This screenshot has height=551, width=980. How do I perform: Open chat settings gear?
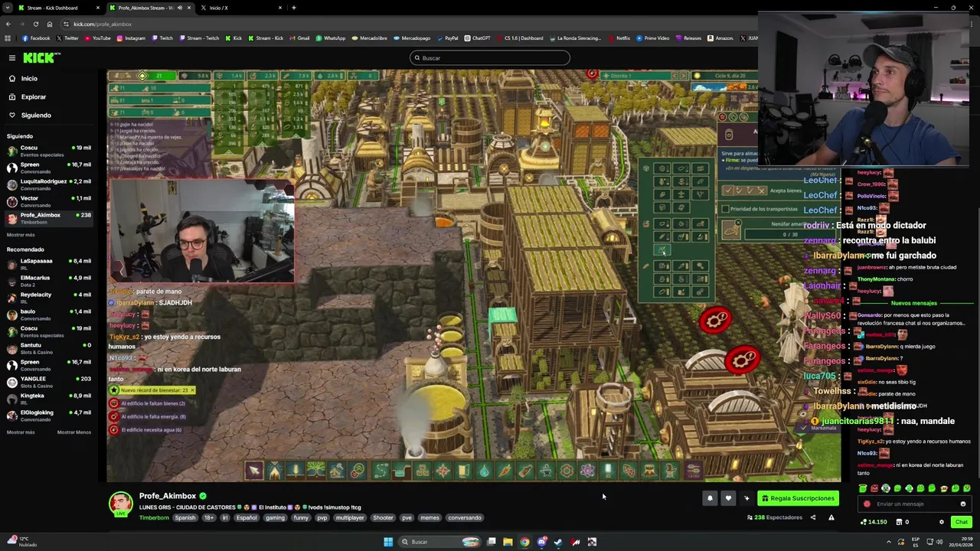pyautogui.click(x=942, y=522)
